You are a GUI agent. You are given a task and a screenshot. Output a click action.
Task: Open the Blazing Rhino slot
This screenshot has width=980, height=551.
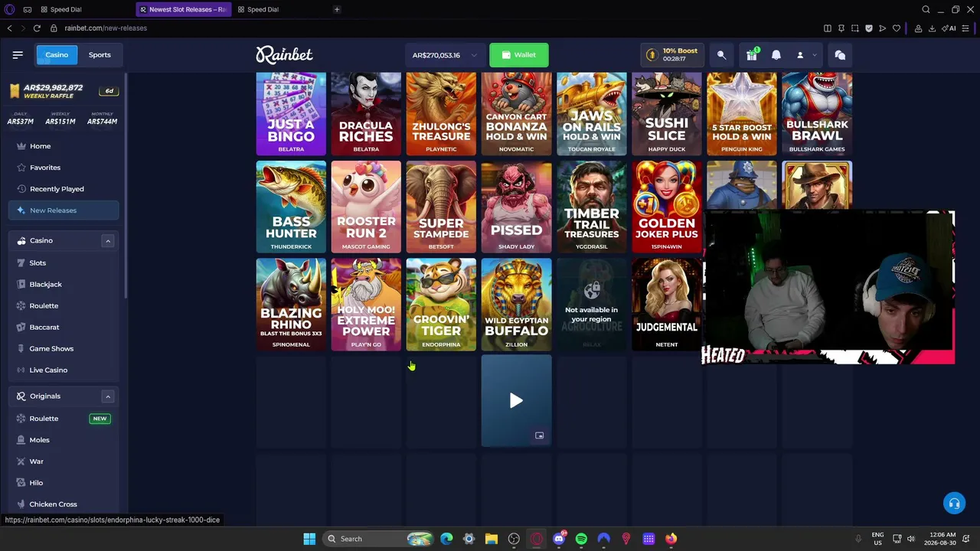(x=291, y=305)
